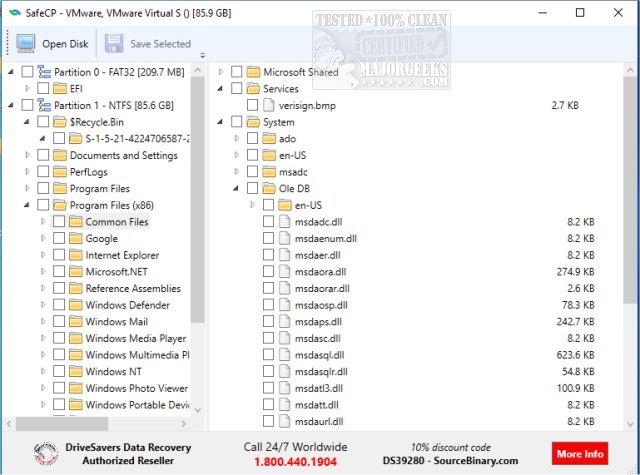Click the Save Selected button label
Viewport: 640px width, 475px height.
pyautogui.click(x=160, y=44)
